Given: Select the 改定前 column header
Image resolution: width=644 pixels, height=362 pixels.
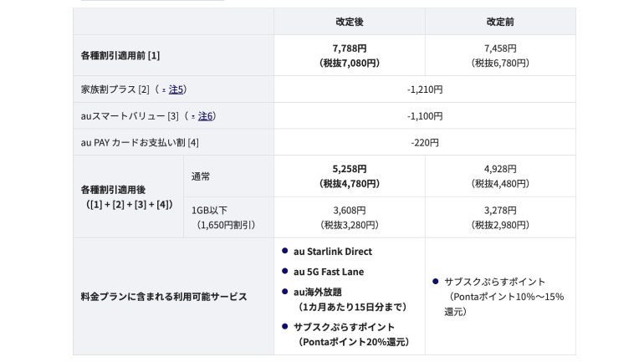Looking at the screenshot, I should [x=500, y=22].
